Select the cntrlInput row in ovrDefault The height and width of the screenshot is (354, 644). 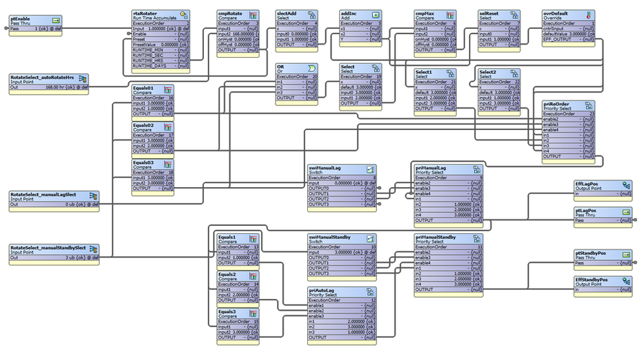point(568,28)
